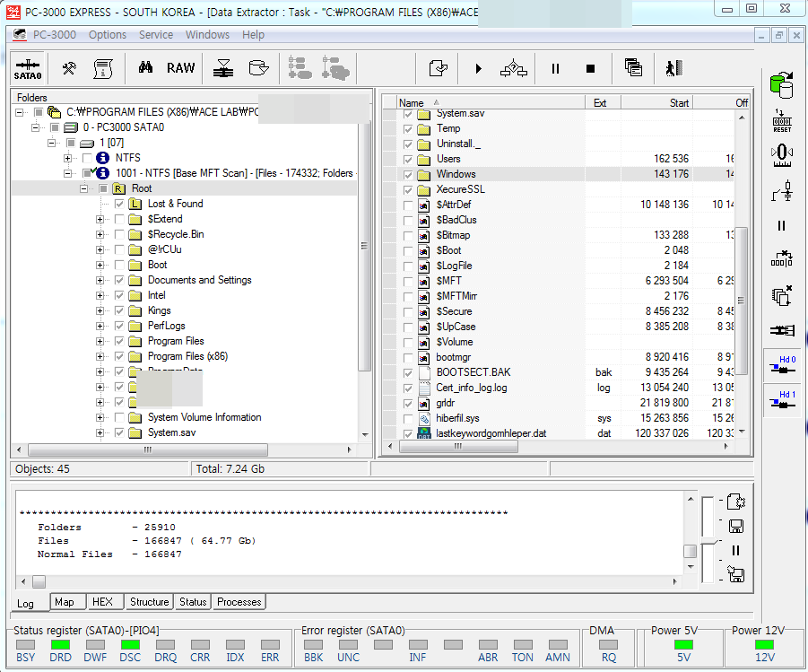
Task: Click the Pause button in top toolbar
Action: 555,68
